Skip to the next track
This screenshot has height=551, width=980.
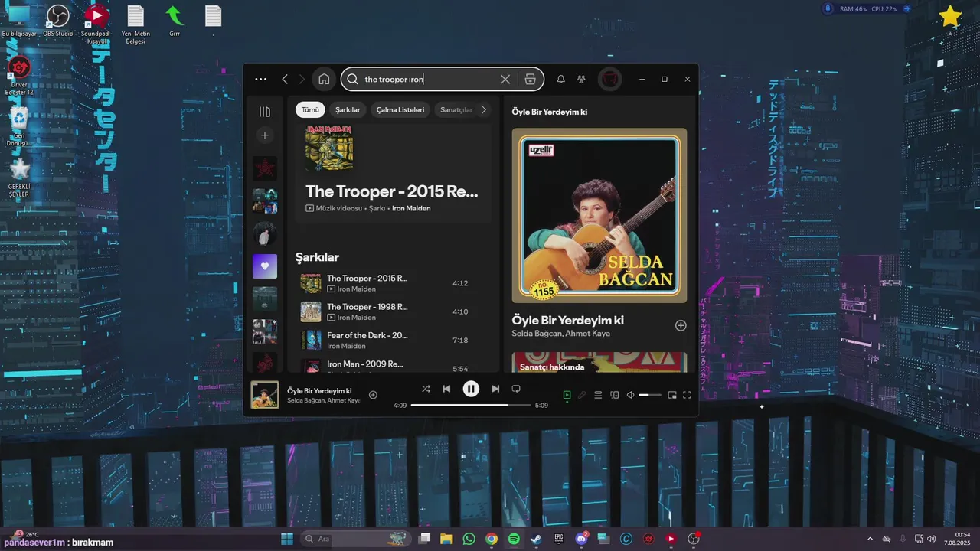tap(495, 389)
